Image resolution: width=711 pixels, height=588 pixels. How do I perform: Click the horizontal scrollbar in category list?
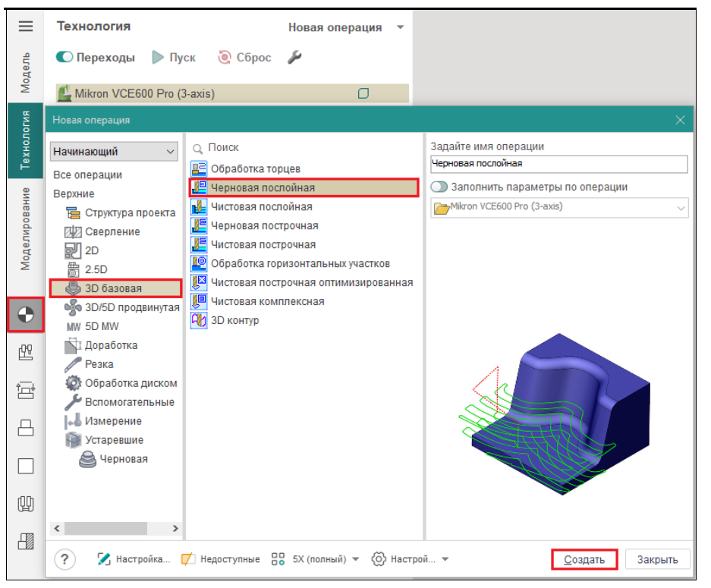[x=114, y=528]
